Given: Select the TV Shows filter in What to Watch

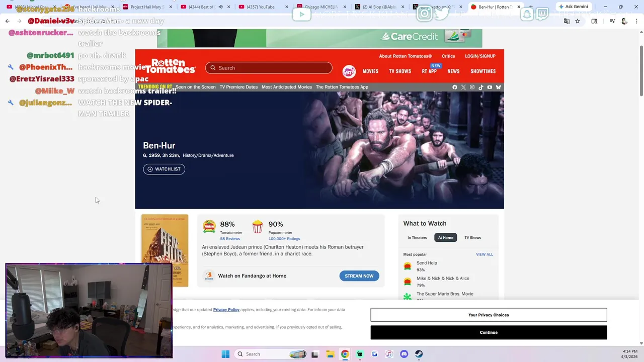Looking at the screenshot, I should (472, 238).
